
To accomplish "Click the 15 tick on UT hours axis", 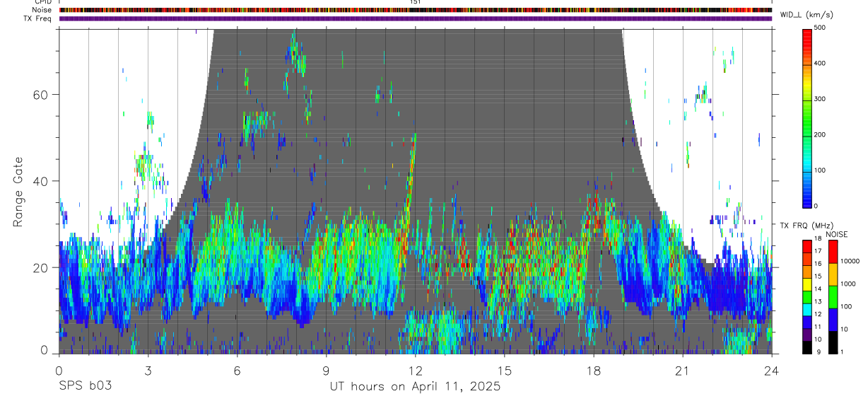I will 505,370.
